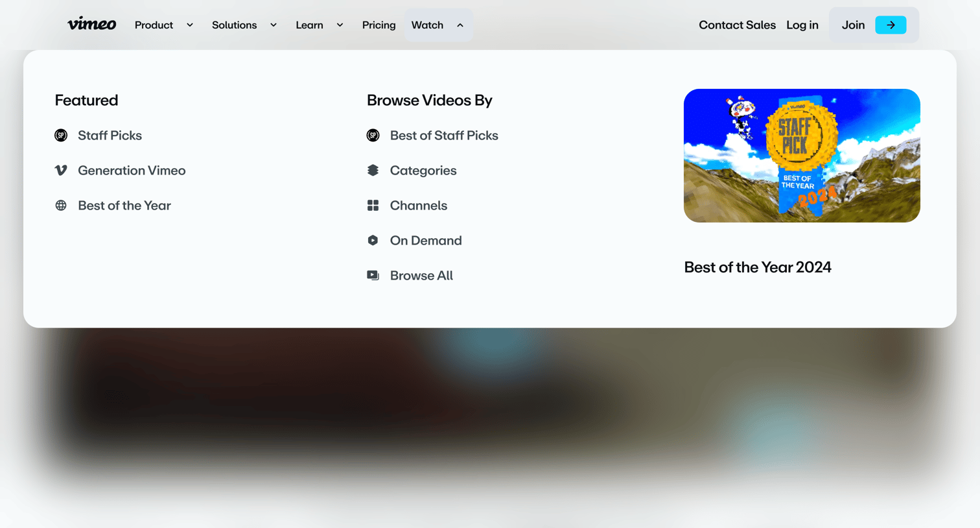The width and height of the screenshot is (980, 528).
Task: Open Generation Vimeo link
Action: click(x=132, y=171)
